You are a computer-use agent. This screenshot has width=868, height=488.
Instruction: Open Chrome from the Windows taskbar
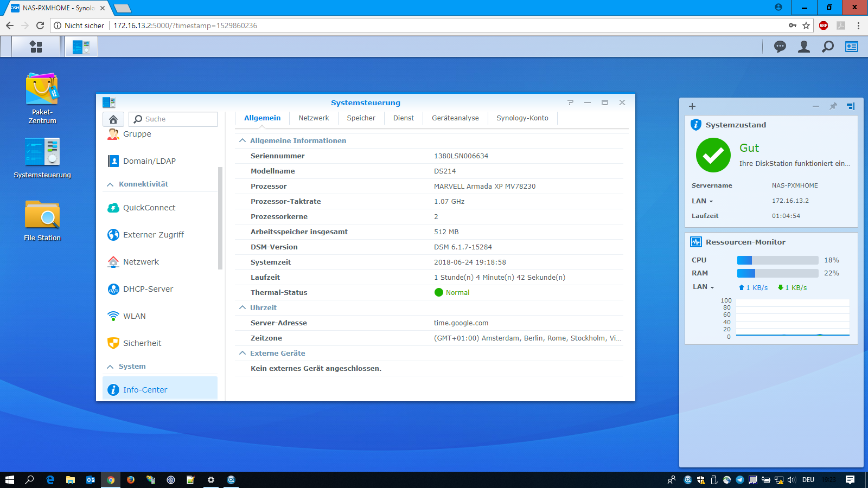click(x=111, y=480)
